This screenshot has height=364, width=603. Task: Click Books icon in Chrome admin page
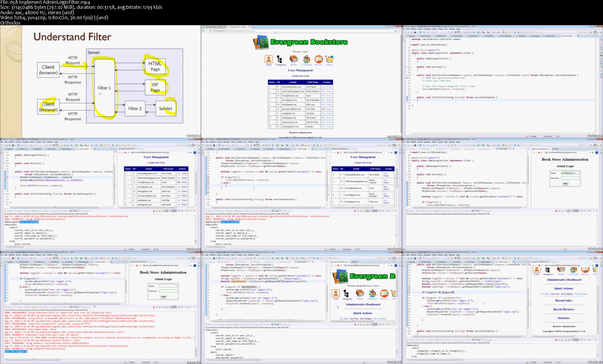click(x=293, y=59)
